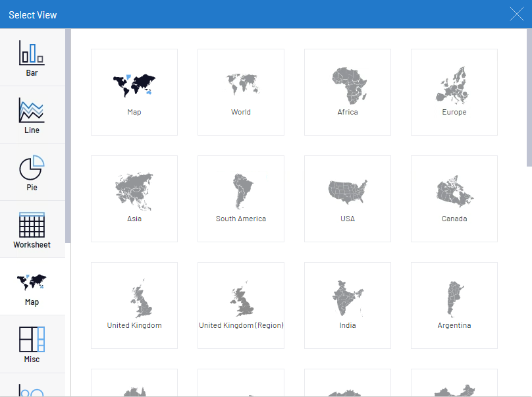Screen dimensions: 532x397
Task: Pick the Africa map
Action: point(347,92)
